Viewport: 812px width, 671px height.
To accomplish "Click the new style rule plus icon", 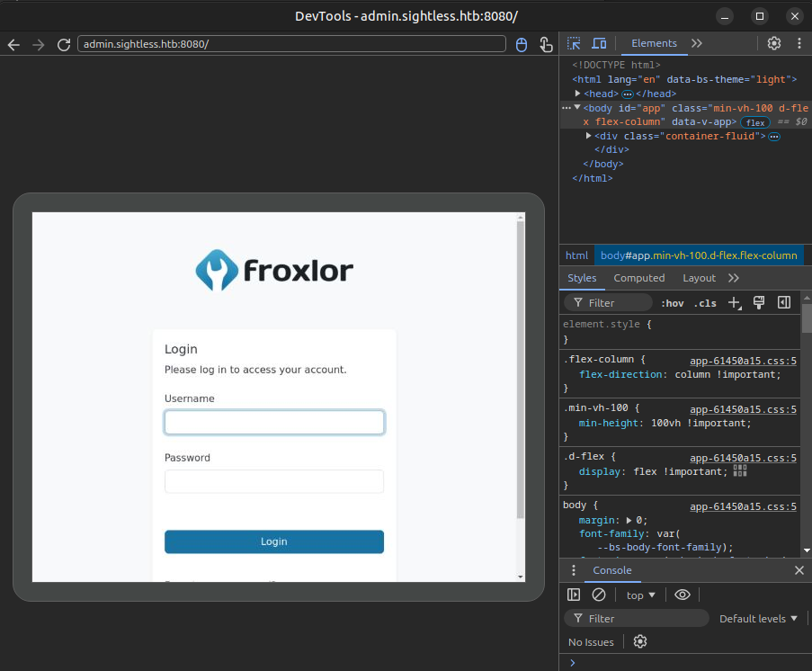I will click(x=735, y=303).
